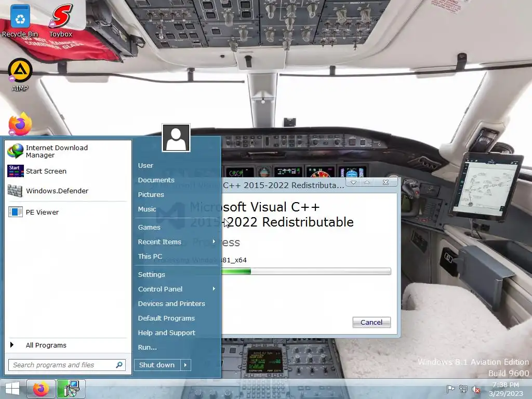Open the Run... dialog entry
The image size is (532, 399).
point(147,348)
